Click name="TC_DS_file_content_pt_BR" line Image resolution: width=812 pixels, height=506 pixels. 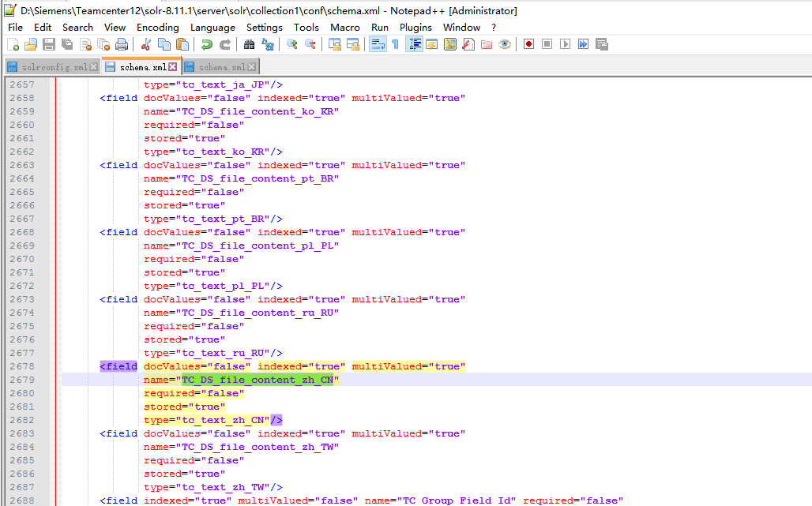coord(242,178)
